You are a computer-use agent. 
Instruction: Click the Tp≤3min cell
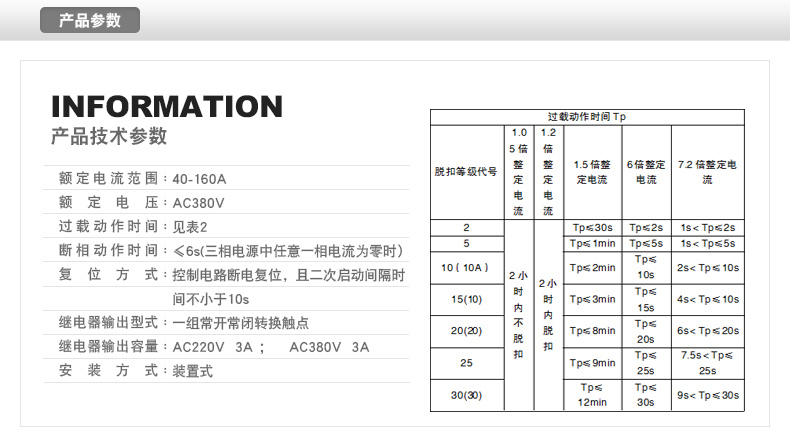(x=592, y=299)
